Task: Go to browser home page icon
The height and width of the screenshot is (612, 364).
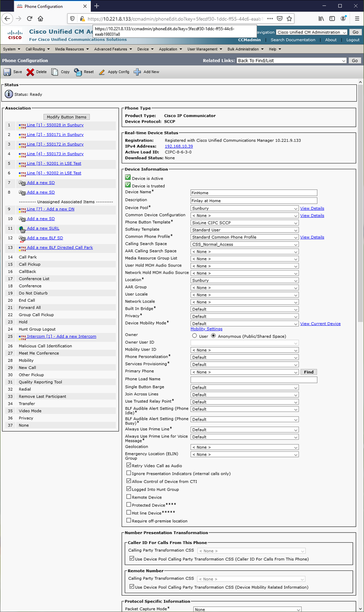Action: [x=41, y=19]
